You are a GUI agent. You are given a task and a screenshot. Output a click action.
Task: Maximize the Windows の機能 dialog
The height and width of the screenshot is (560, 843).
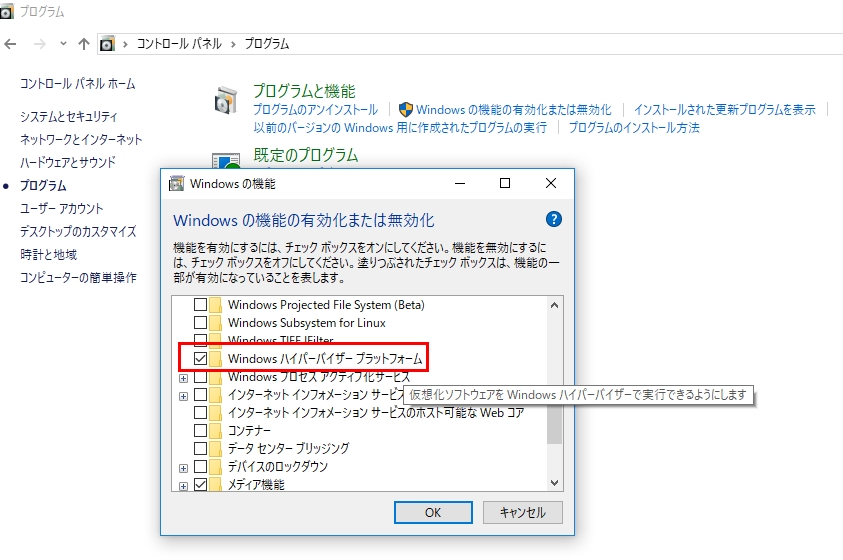click(x=505, y=183)
